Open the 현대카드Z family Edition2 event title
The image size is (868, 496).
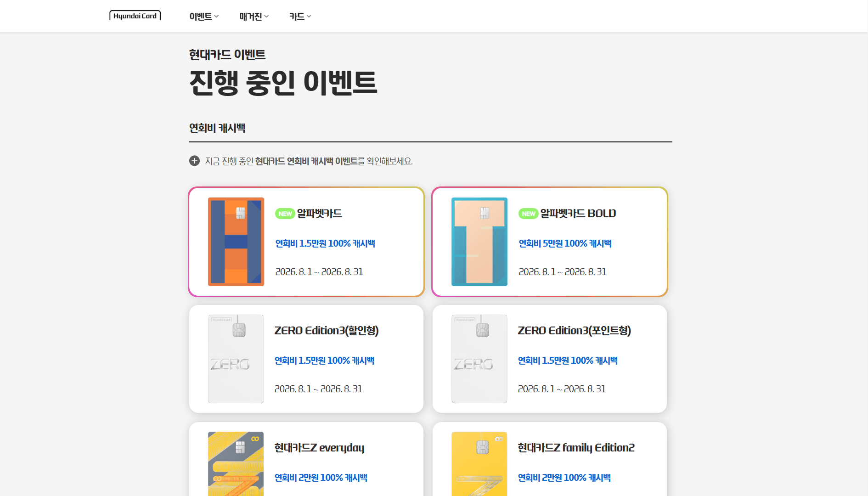coord(576,448)
